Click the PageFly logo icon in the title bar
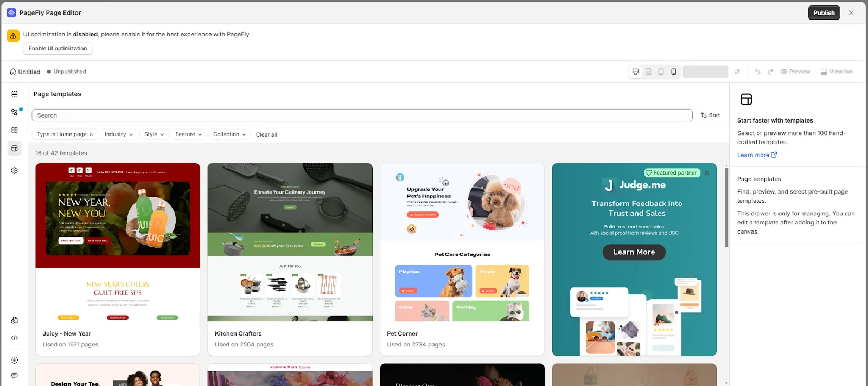 [x=11, y=12]
